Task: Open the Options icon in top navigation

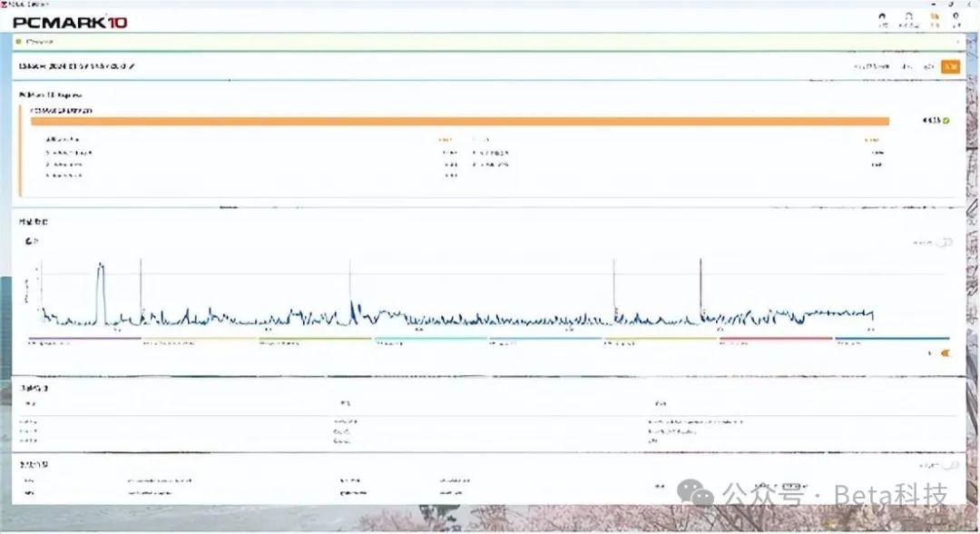Action: pos(956,19)
